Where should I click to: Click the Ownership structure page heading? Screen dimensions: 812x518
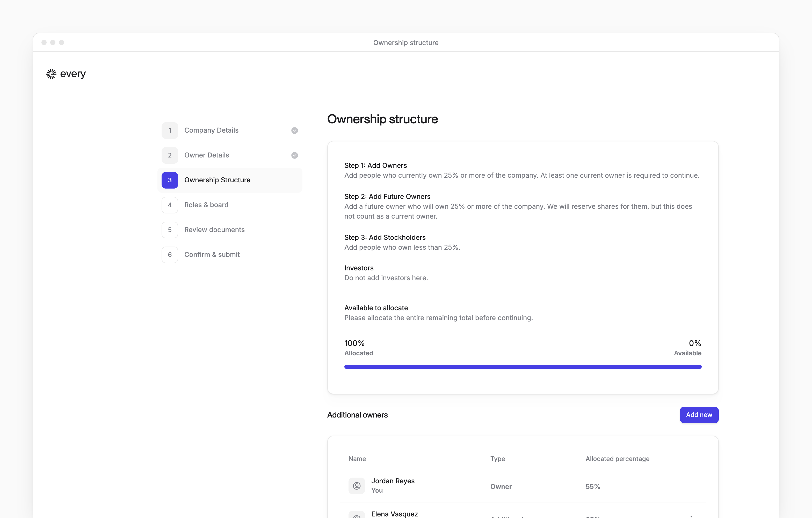(x=382, y=119)
